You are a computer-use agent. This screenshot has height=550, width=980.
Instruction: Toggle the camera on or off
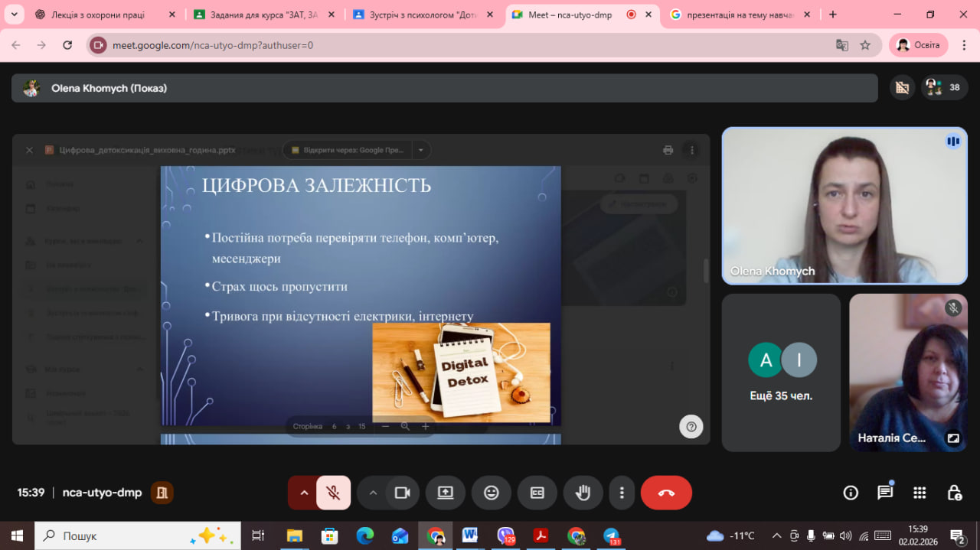point(402,493)
